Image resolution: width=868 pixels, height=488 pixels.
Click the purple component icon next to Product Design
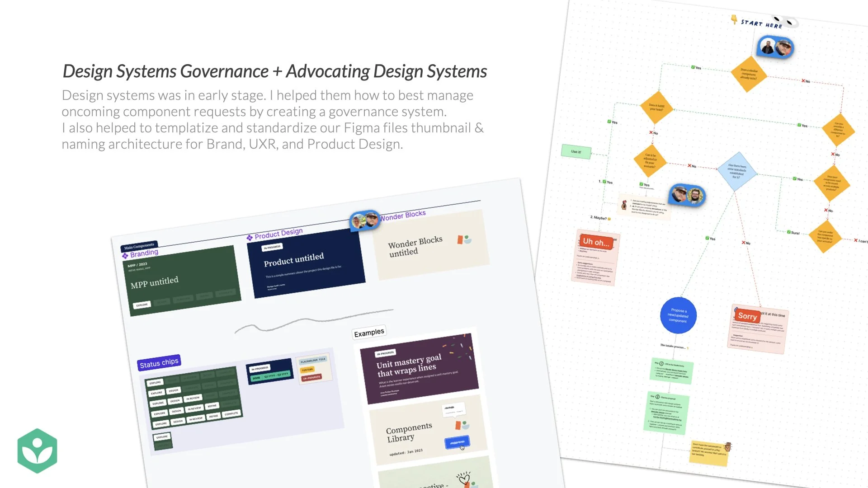tap(250, 238)
